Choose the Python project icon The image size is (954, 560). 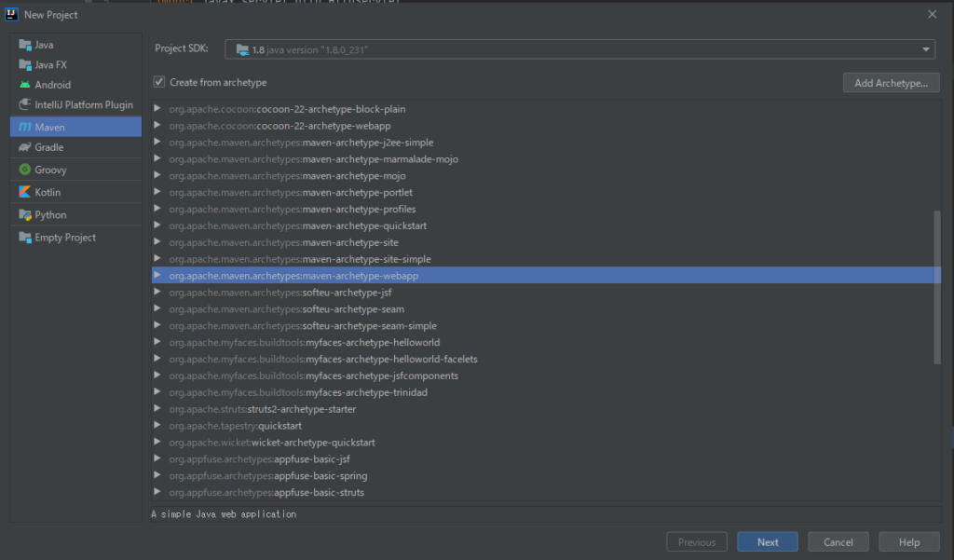coord(25,215)
